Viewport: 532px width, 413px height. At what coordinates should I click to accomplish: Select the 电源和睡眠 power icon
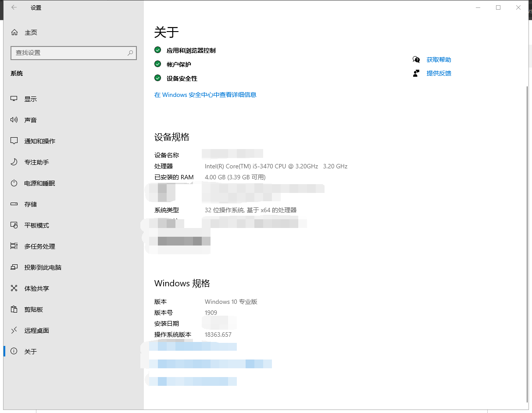coord(14,183)
